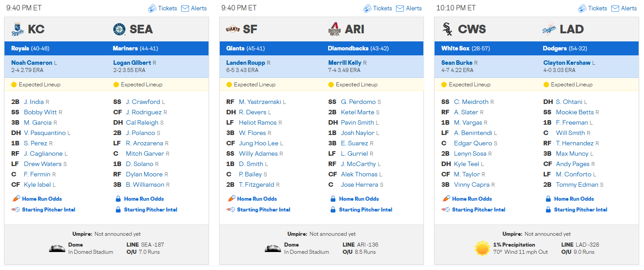Open Giants Home Run Odds link
Viewport: 644px width, 270px height.
click(x=257, y=198)
